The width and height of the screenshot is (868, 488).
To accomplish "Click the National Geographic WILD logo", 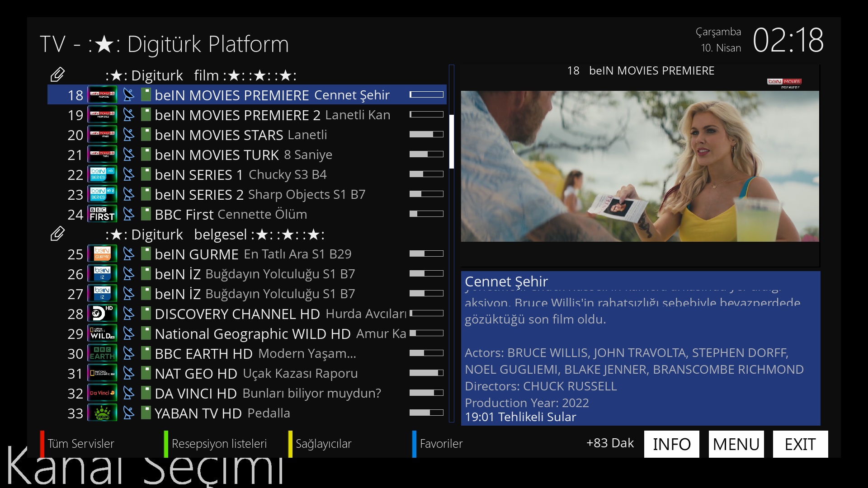I will (102, 333).
